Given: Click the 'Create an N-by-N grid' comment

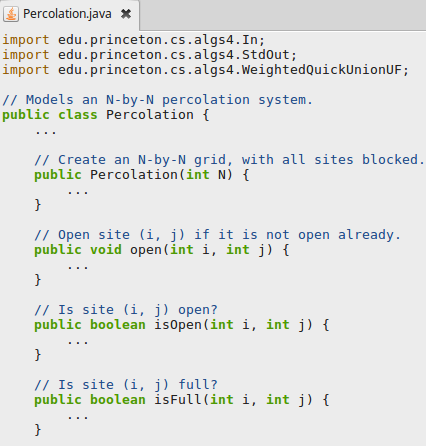Looking at the screenshot, I should tap(229, 160).
